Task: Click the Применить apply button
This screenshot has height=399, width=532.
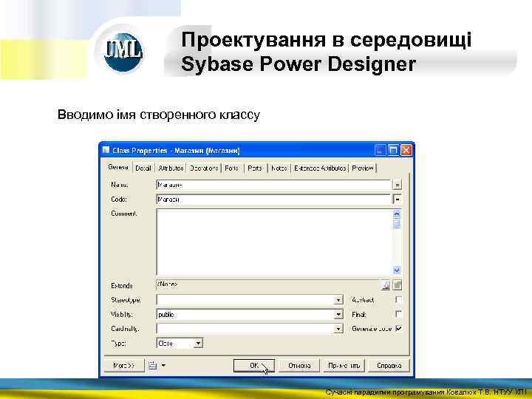Action: [344, 366]
